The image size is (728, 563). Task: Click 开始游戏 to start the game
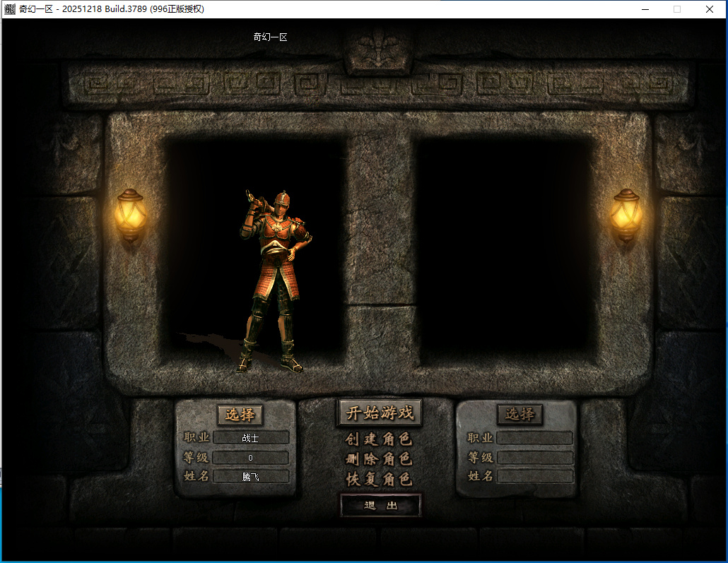click(380, 413)
